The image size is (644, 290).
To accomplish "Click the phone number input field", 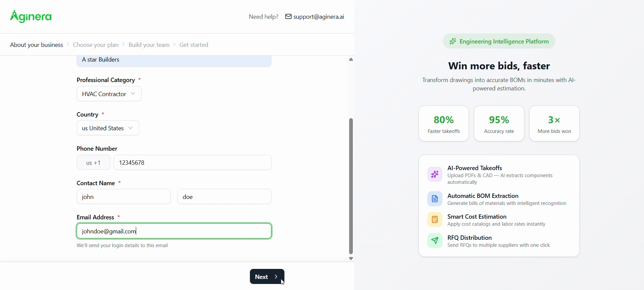I will pos(193,163).
